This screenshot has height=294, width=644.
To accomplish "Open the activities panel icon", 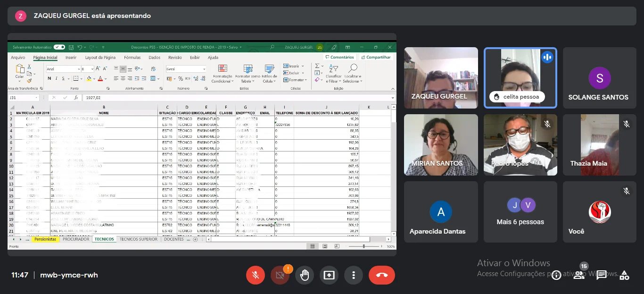I will [624, 275].
